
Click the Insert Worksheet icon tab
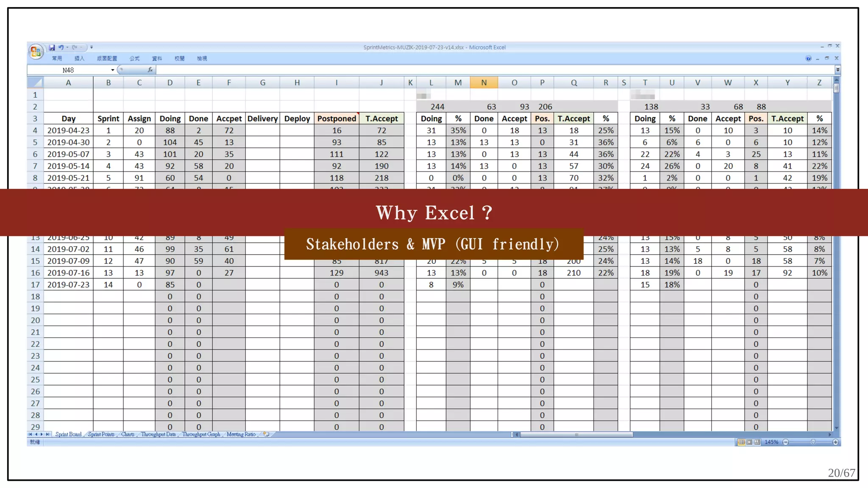tap(266, 434)
